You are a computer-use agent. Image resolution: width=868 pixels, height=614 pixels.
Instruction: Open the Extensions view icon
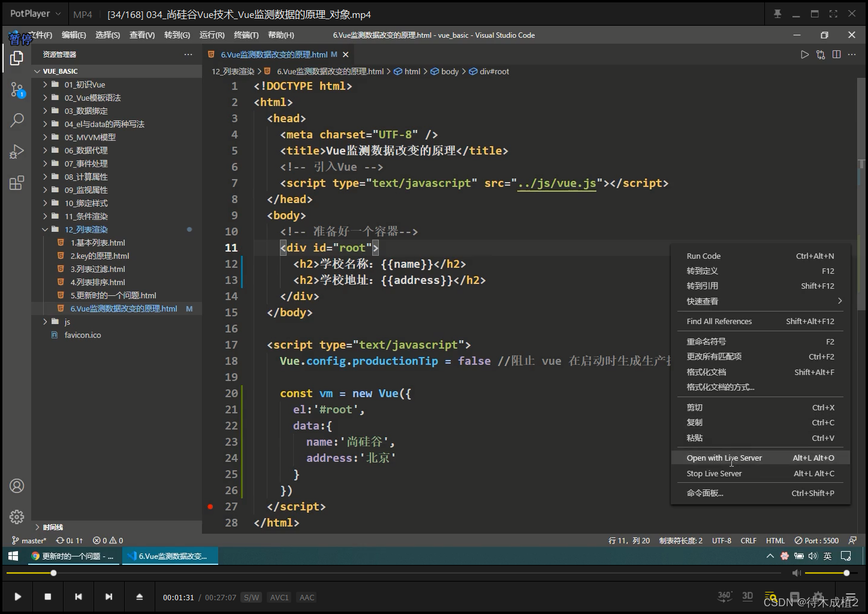pos(17,183)
